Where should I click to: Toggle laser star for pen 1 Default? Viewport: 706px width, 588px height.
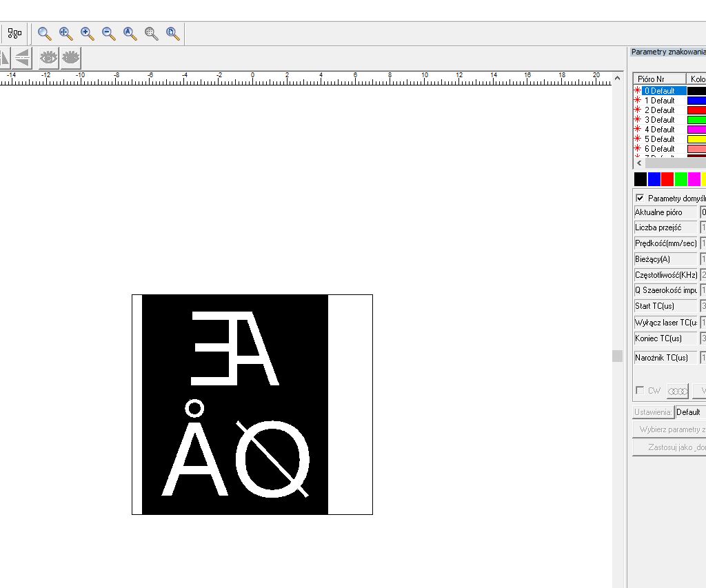click(638, 100)
